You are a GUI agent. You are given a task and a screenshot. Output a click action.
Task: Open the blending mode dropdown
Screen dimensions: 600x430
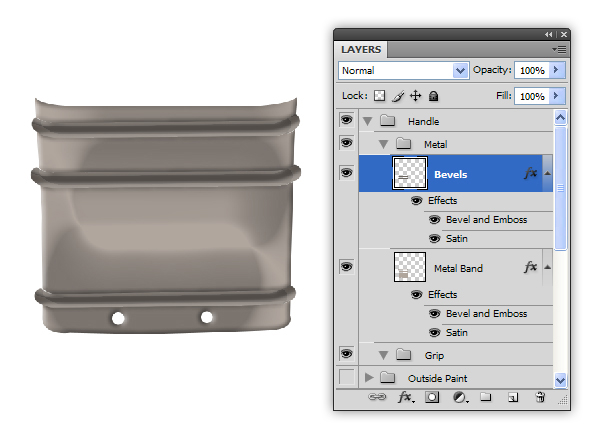(x=460, y=71)
